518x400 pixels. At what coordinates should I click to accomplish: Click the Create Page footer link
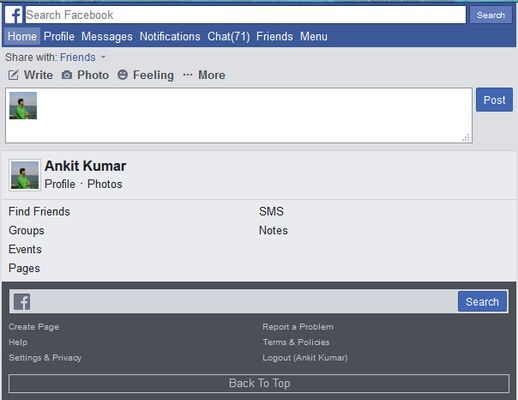[x=34, y=327]
